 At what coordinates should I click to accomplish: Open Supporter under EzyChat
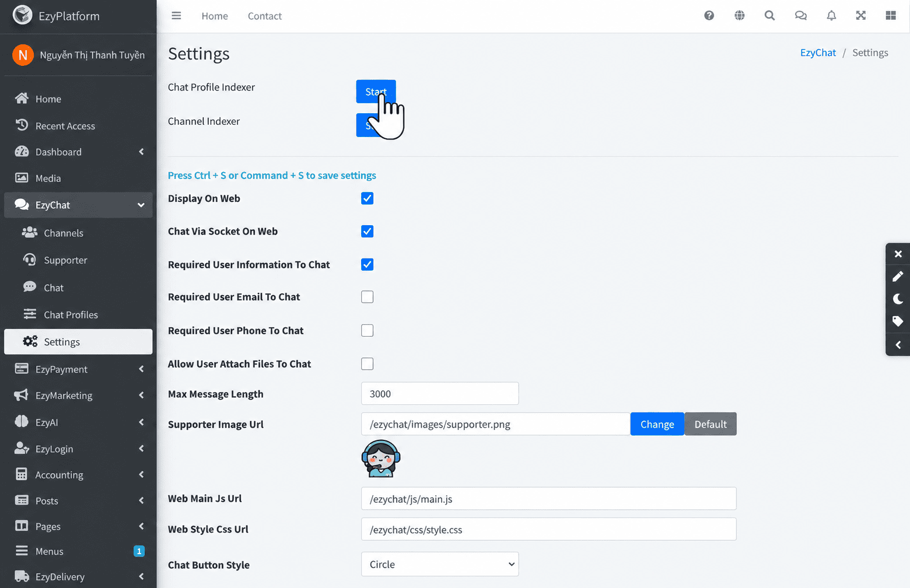(78, 260)
